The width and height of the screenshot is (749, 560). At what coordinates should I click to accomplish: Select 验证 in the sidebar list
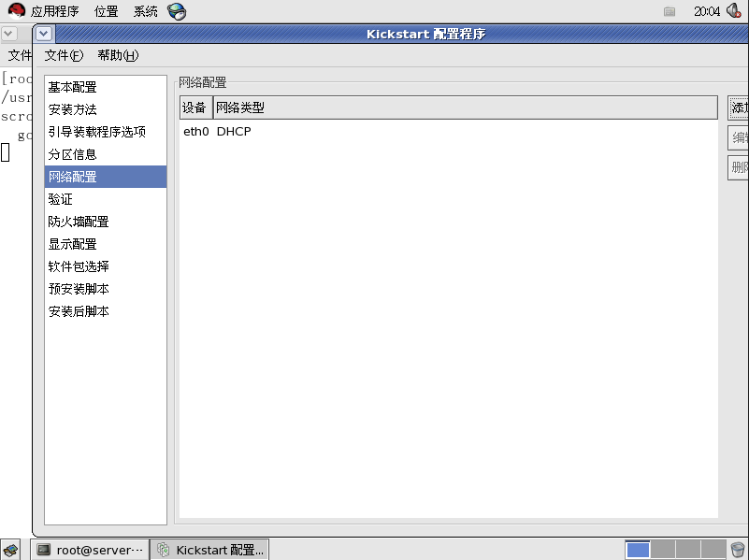[106, 199]
